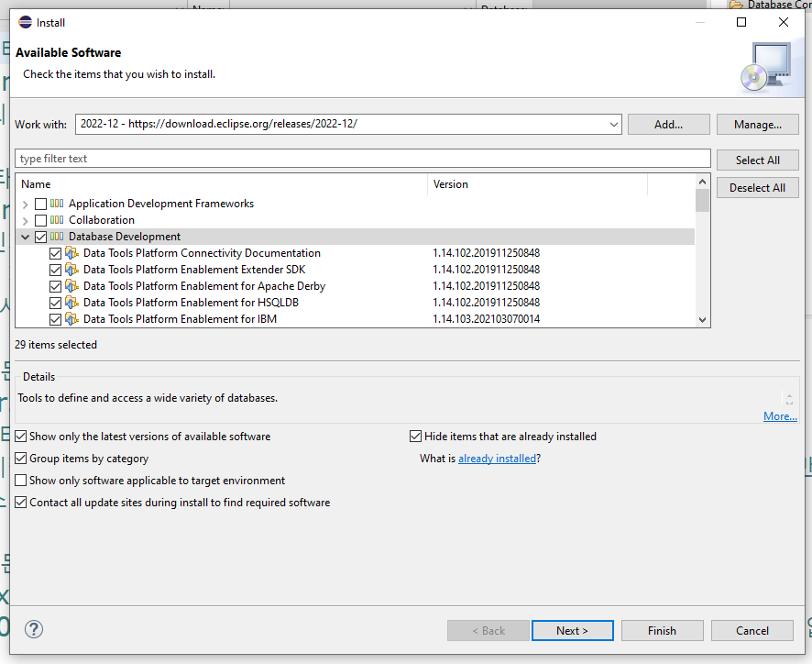Open the already installed link

[497, 459]
